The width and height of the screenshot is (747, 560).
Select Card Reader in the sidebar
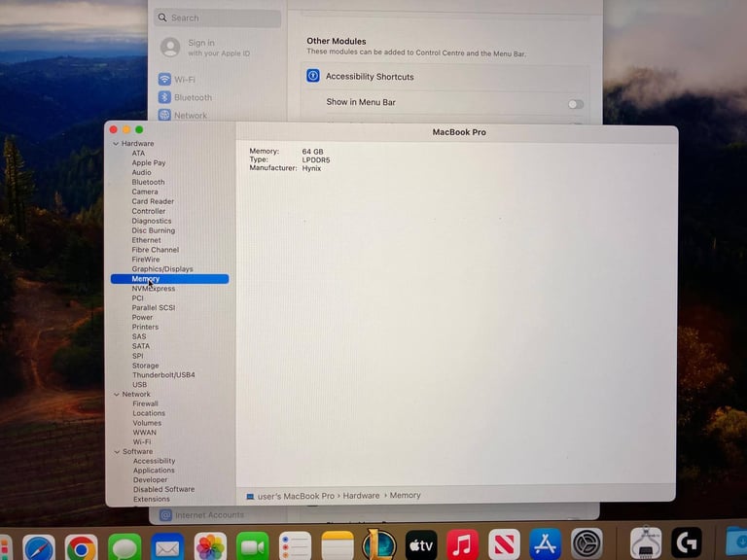[x=153, y=201]
